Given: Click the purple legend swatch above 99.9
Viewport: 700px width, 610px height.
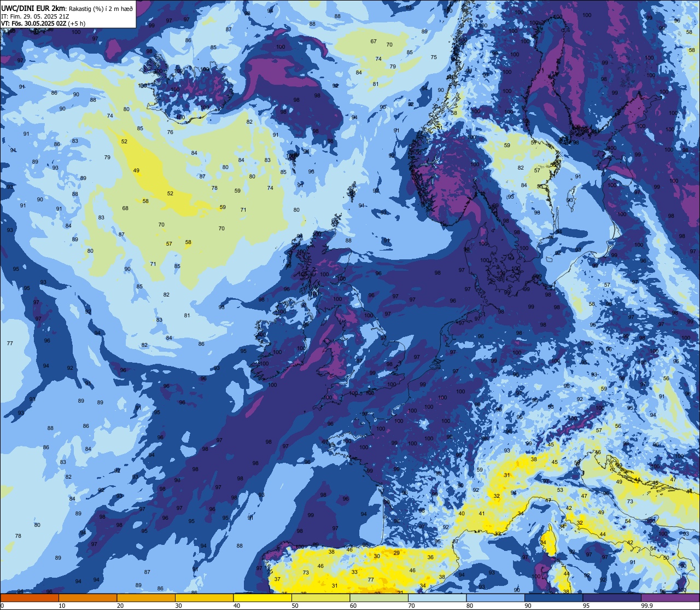Looking at the screenshot, I should [x=670, y=597].
